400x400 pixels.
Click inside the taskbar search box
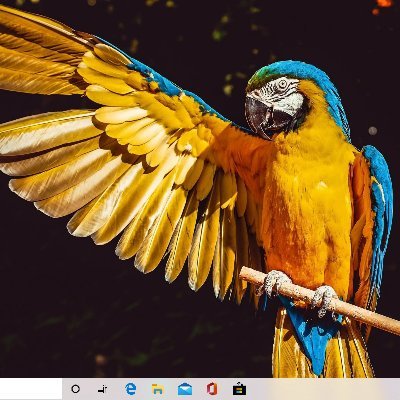[31, 389]
